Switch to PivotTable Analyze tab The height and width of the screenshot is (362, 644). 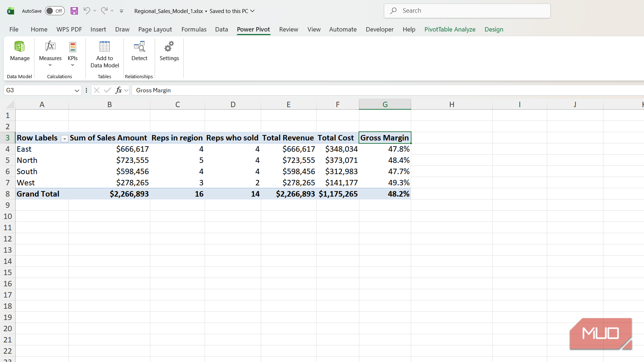(450, 29)
